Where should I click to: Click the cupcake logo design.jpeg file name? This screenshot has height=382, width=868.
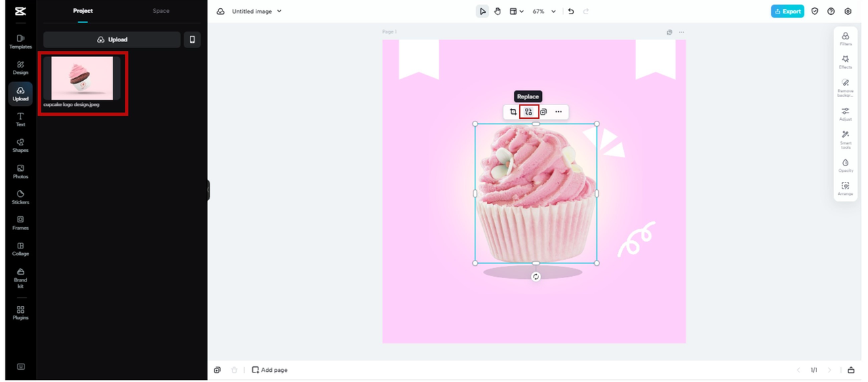pyautogui.click(x=71, y=104)
